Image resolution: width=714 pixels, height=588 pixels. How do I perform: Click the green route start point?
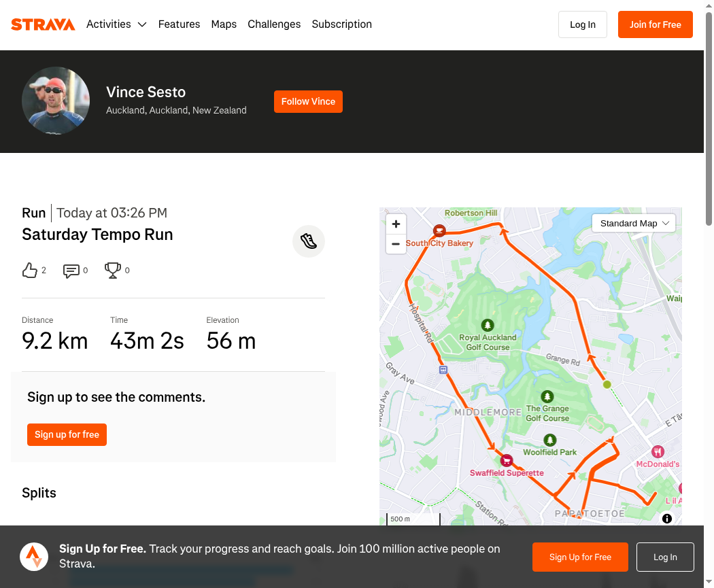click(607, 385)
